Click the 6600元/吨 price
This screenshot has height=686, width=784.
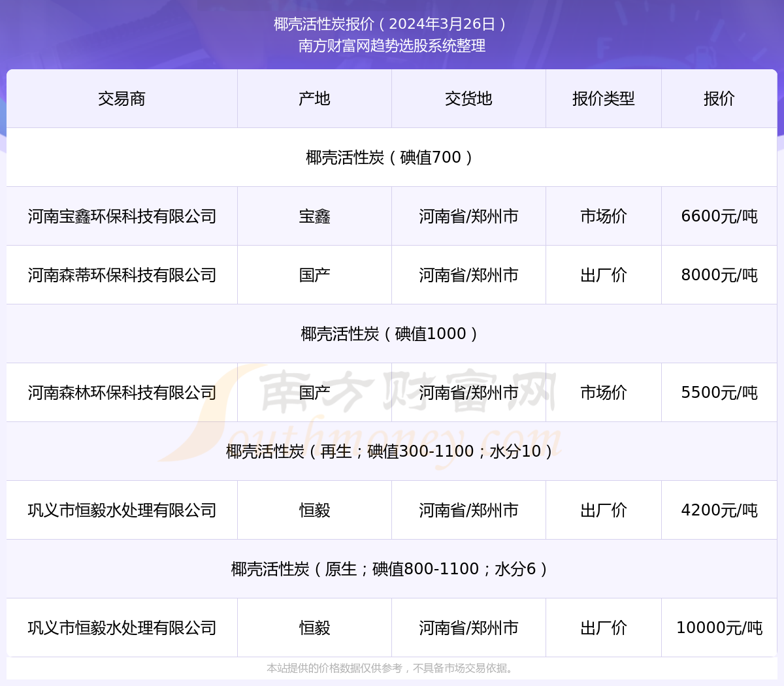[719, 216]
